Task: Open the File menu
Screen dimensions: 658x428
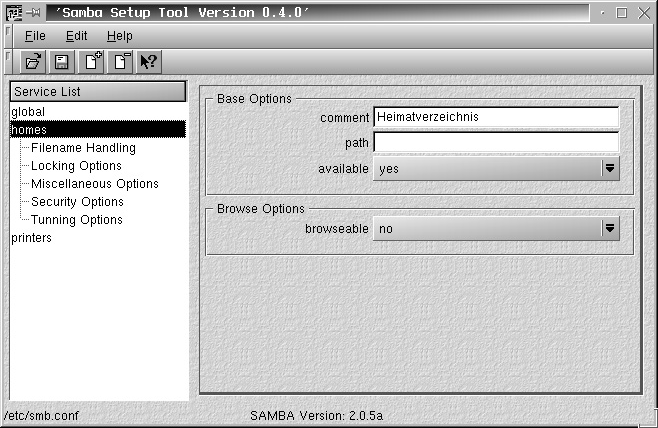Action: tap(35, 36)
